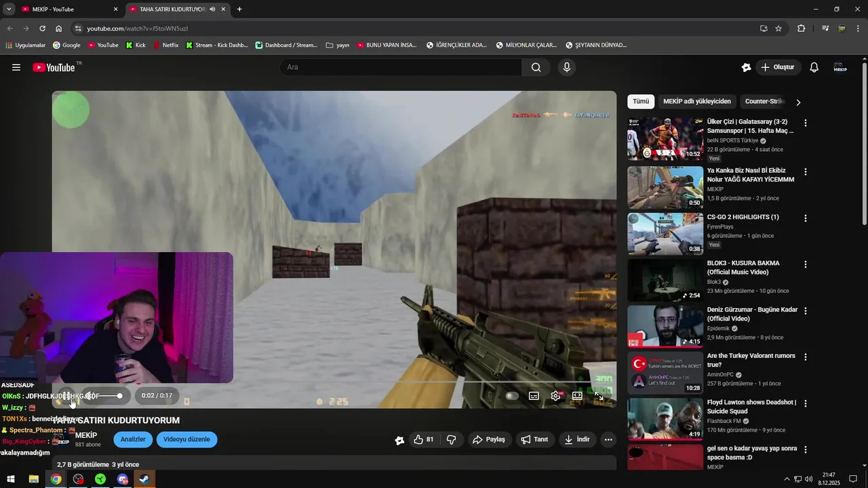Switch player to theater mode
The height and width of the screenshot is (488, 868).
[577, 396]
